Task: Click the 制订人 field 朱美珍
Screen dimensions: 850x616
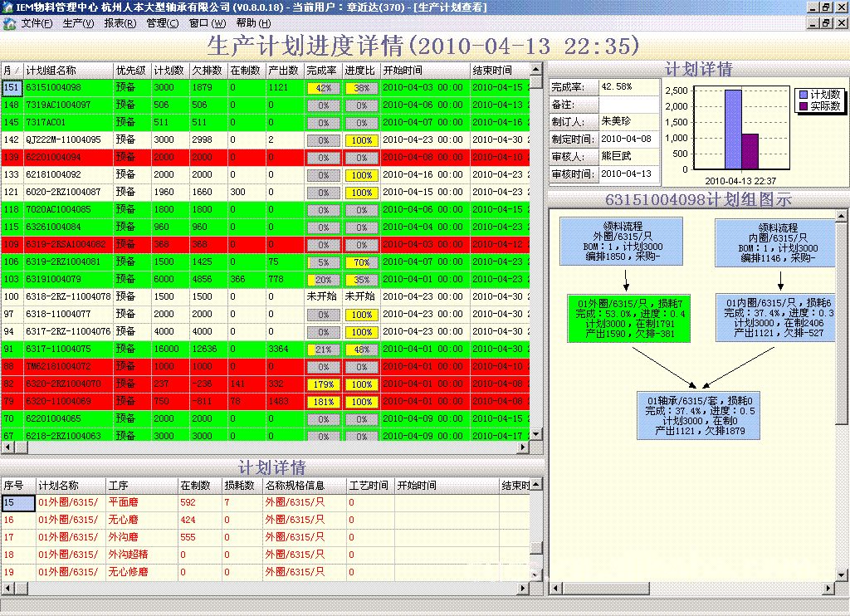Action: click(629, 121)
